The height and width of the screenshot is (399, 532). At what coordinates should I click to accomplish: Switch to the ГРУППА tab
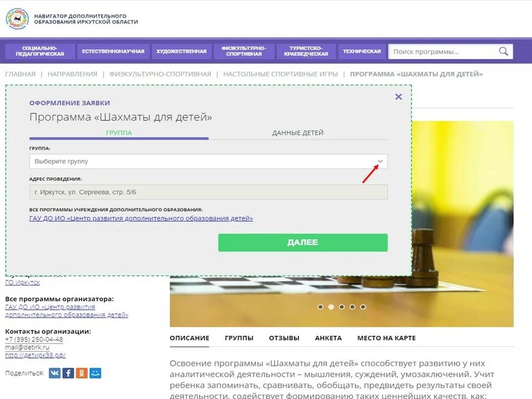coord(119,133)
